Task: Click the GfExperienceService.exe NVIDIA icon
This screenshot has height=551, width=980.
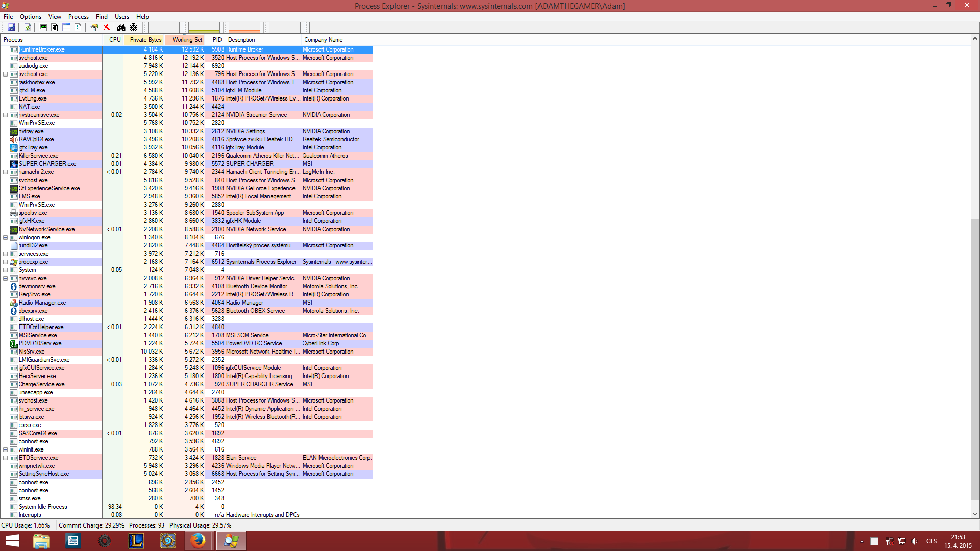Action: point(14,188)
